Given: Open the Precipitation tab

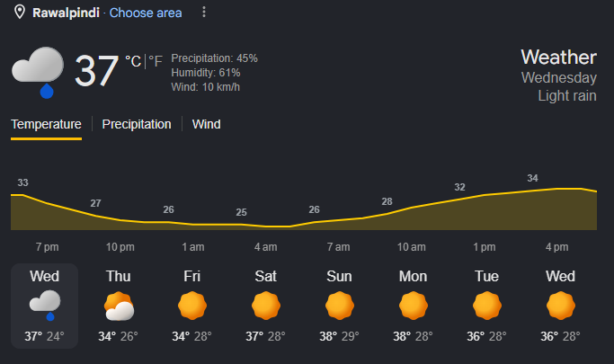Looking at the screenshot, I should tap(137, 124).
